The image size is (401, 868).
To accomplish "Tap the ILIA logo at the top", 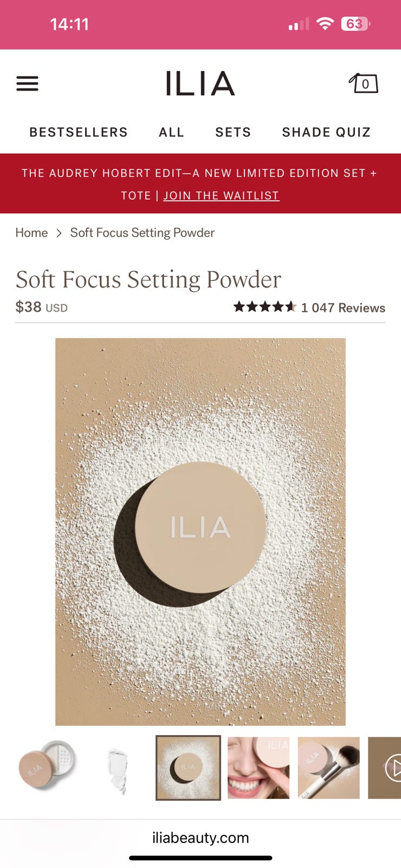I will coord(200,83).
